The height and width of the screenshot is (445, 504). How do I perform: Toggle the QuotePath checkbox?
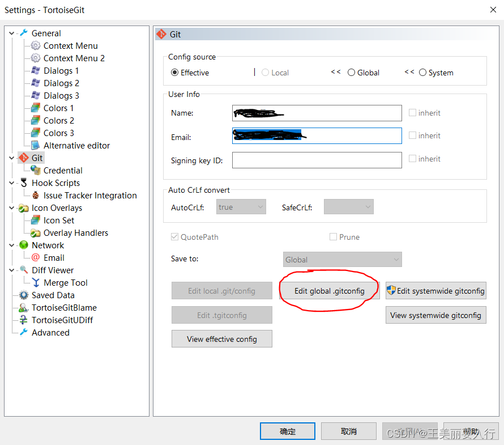pyautogui.click(x=174, y=237)
